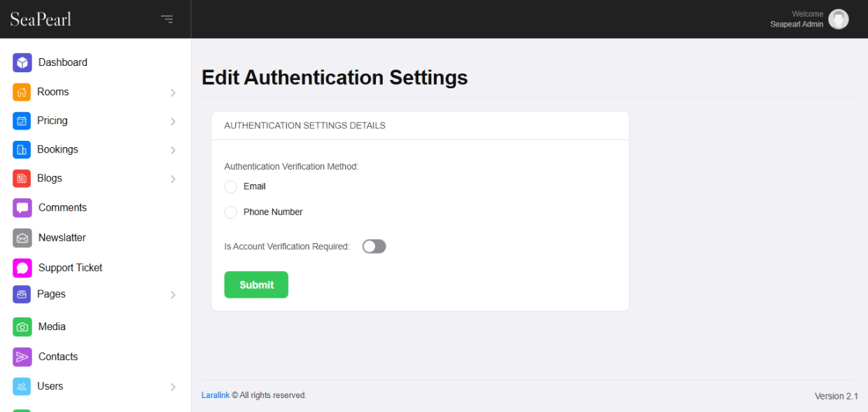The image size is (868, 412).
Task: Select the Email verification radio button
Action: [230, 187]
